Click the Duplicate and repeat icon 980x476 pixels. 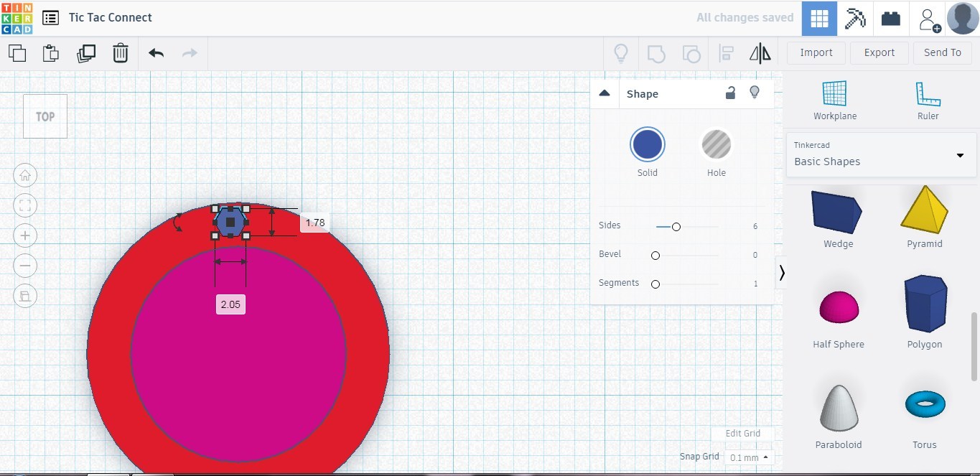pyautogui.click(x=86, y=53)
